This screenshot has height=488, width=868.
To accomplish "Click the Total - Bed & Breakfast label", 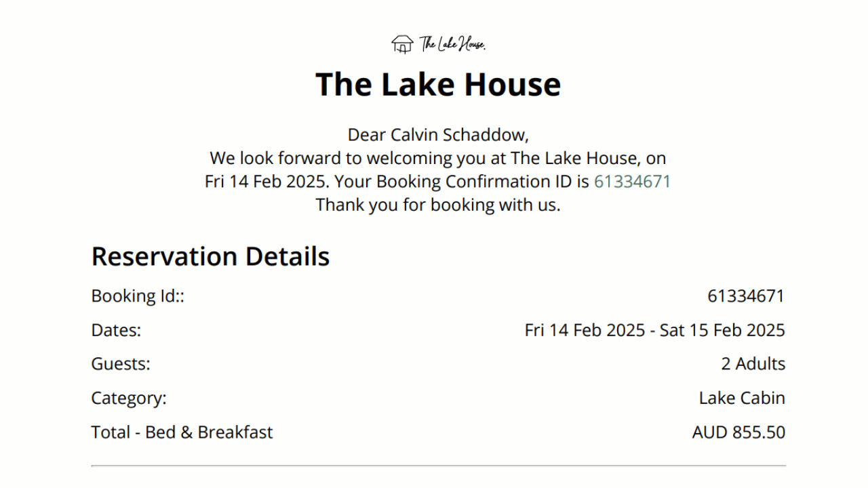I will pyautogui.click(x=182, y=432).
